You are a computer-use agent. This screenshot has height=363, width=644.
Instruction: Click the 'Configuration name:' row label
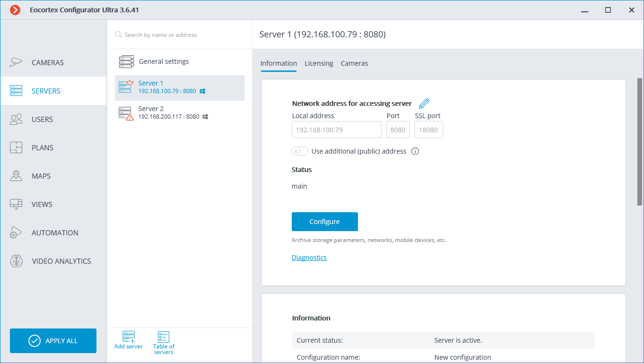328,357
